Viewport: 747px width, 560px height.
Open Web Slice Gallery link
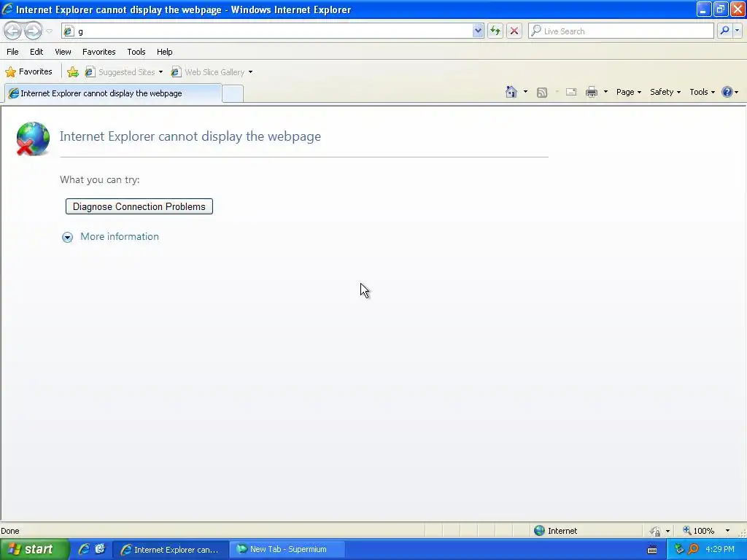tap(208, 72)
